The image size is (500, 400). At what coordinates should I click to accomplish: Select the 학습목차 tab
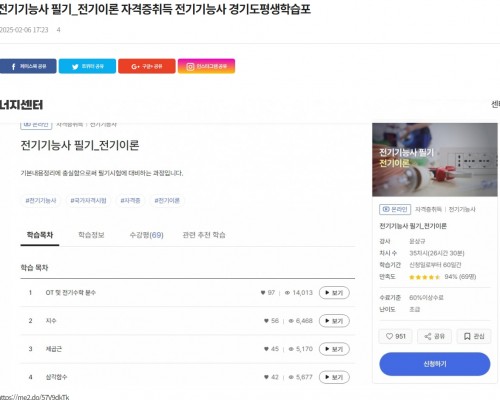point(40,235)
